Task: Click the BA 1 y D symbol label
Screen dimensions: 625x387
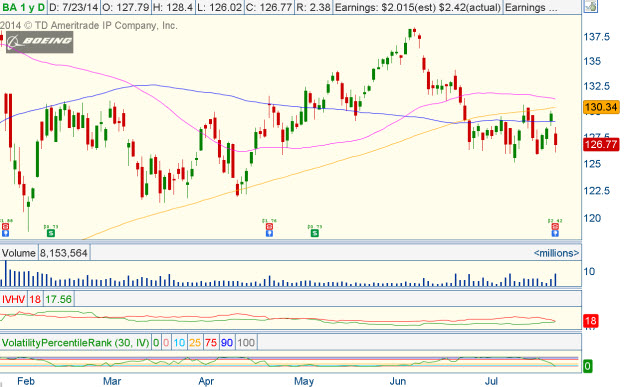Action: [24, 8]
